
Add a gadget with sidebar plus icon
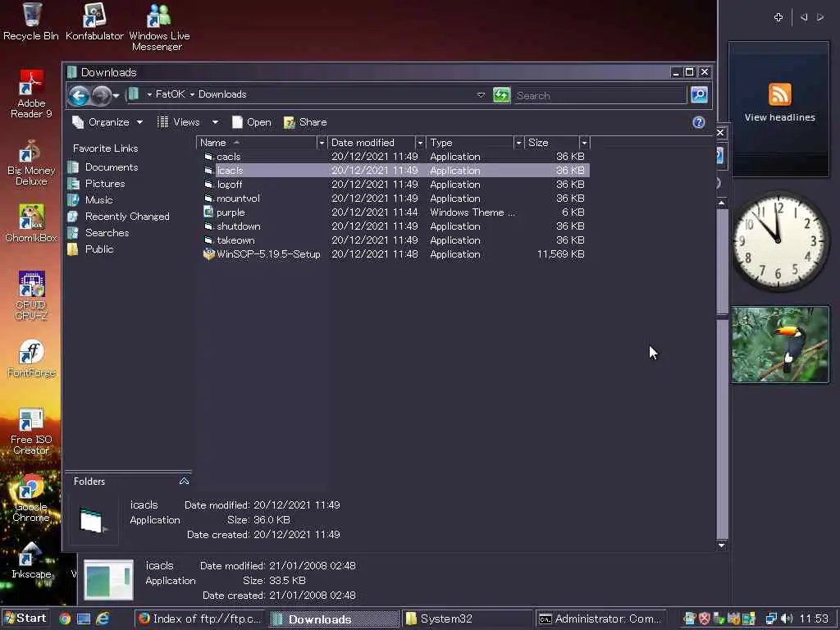(778, 17)
